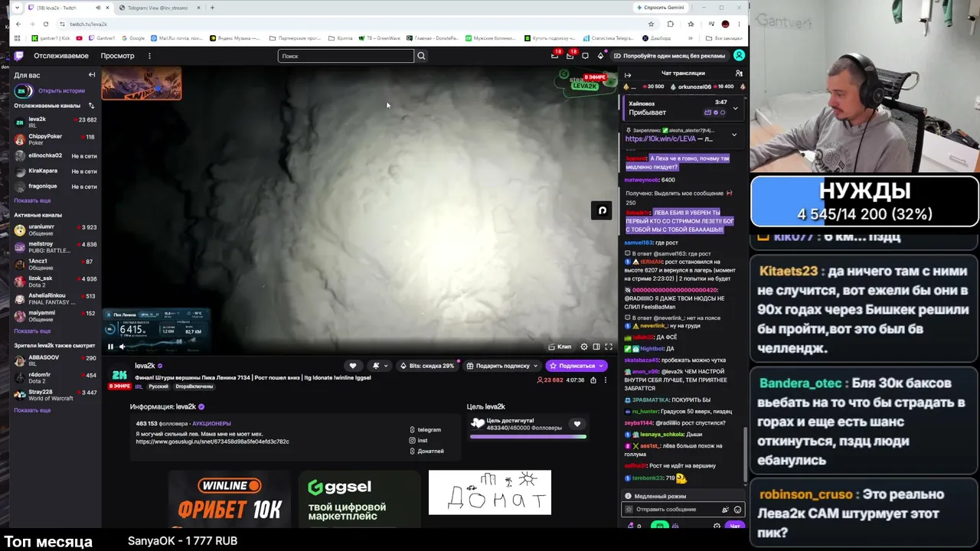Open the notifications inbox icon
Screen dimensions: 980x551
[570, 56]
